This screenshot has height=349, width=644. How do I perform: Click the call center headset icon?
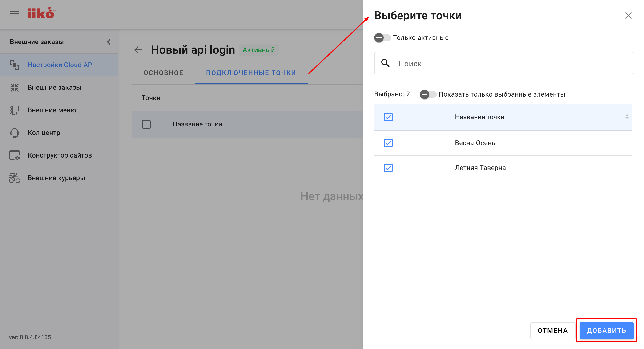(x=15, y=133)
